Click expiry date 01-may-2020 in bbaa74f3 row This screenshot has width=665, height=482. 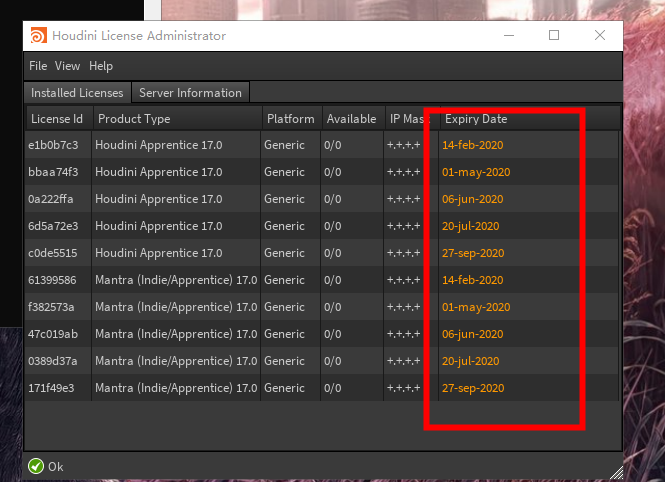click(476, 172)
